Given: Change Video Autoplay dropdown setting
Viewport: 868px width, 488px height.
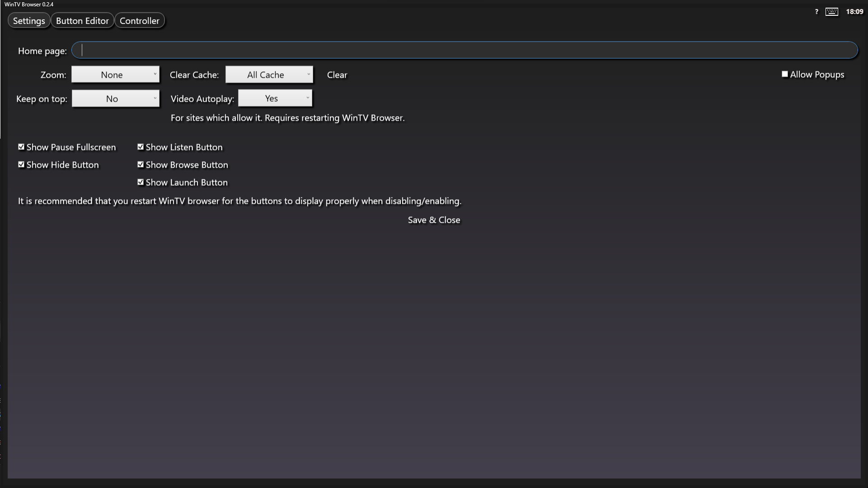Looking at the screenshot, I should tap(275, 98).
